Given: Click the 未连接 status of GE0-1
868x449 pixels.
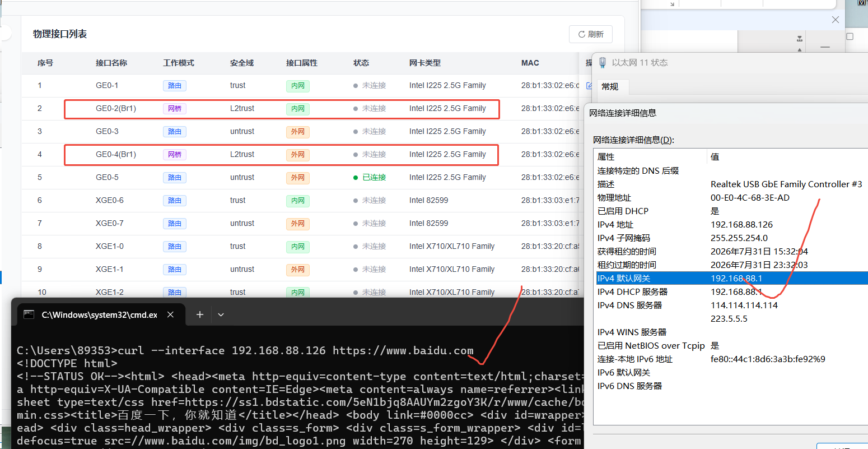Looking at the screenshot, I should tap(370, 85).
